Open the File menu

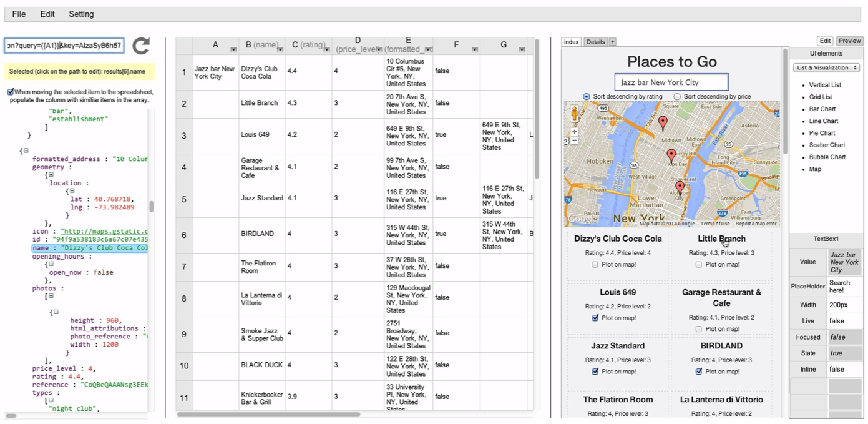point(19,14)
